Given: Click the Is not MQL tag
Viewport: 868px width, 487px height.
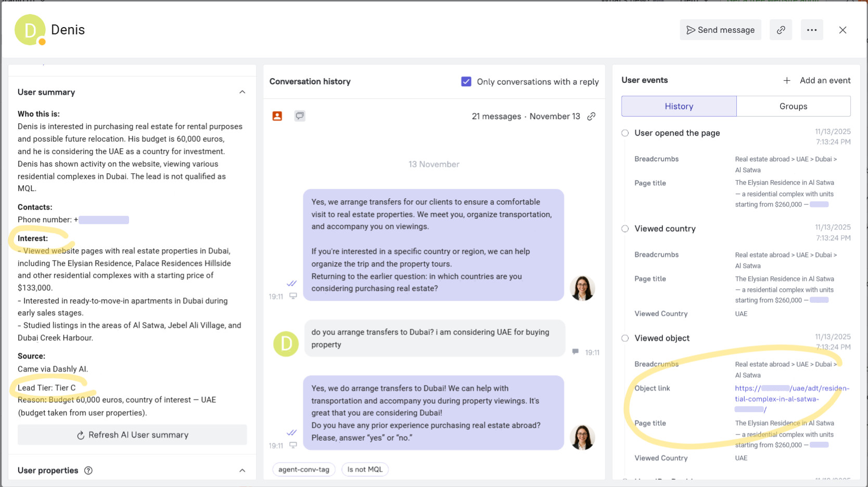Looking at the screenshot, I should (x=365, y=469).
